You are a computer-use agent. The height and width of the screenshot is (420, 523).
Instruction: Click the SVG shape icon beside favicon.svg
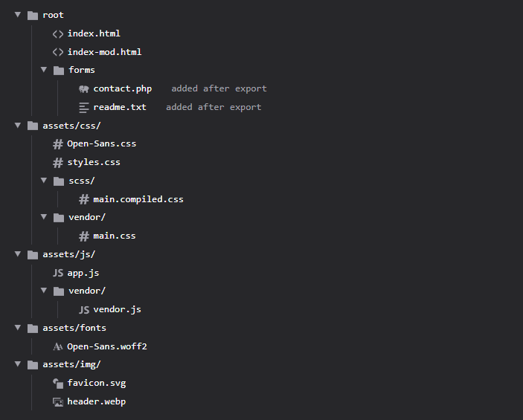pos(58,384)
